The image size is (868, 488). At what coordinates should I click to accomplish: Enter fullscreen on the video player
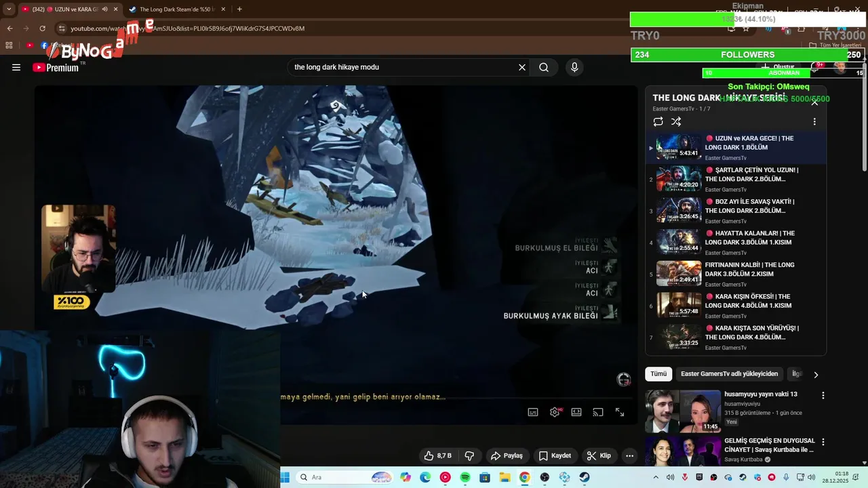click(x=620, y=412)
